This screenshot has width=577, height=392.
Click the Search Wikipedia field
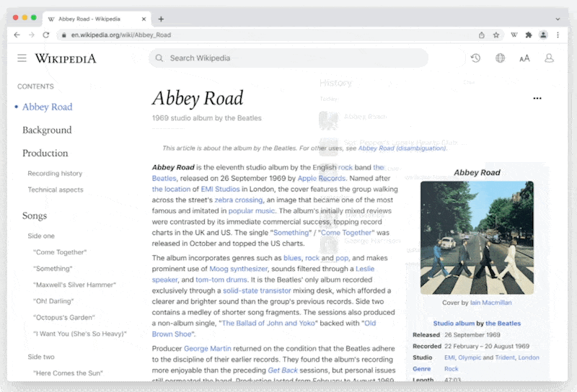click(288, 58)
